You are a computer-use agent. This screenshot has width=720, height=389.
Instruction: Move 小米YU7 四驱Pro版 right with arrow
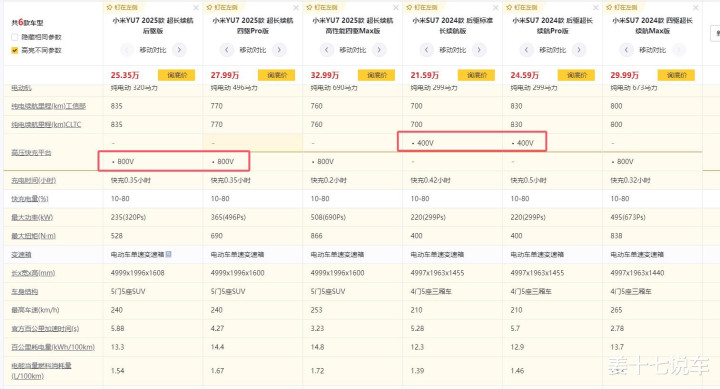tap(279, 50)
